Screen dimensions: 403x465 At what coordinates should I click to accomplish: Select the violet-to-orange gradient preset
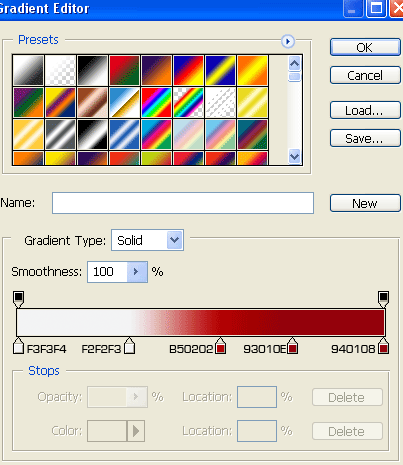[x=156, y=70]
